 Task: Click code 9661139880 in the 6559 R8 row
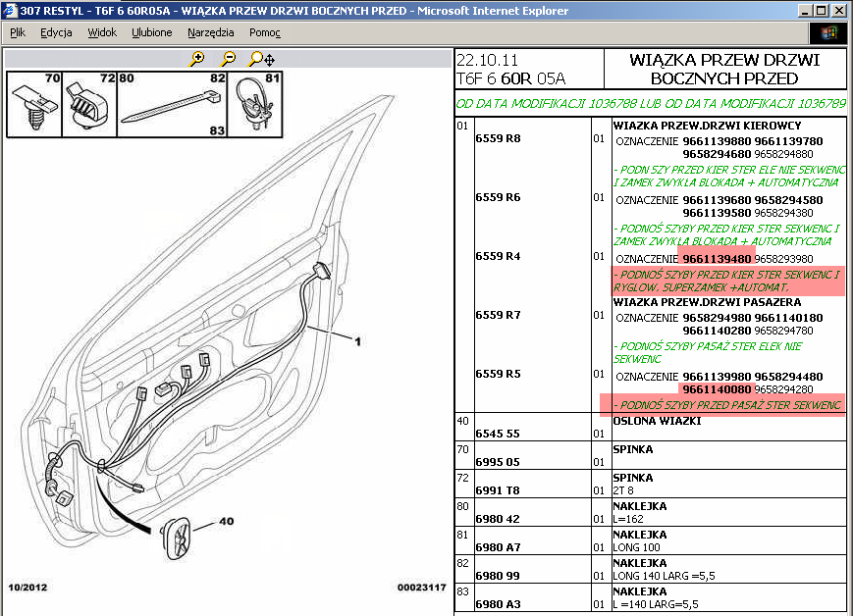[x=717, y=141]
